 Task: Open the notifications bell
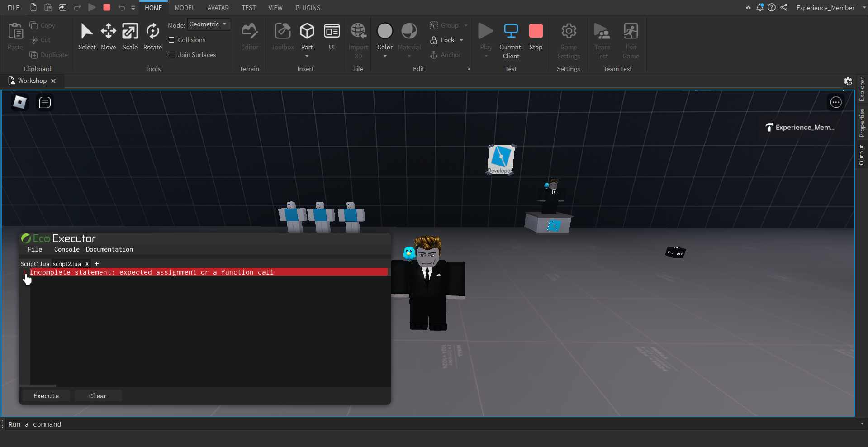coord(760,7)
